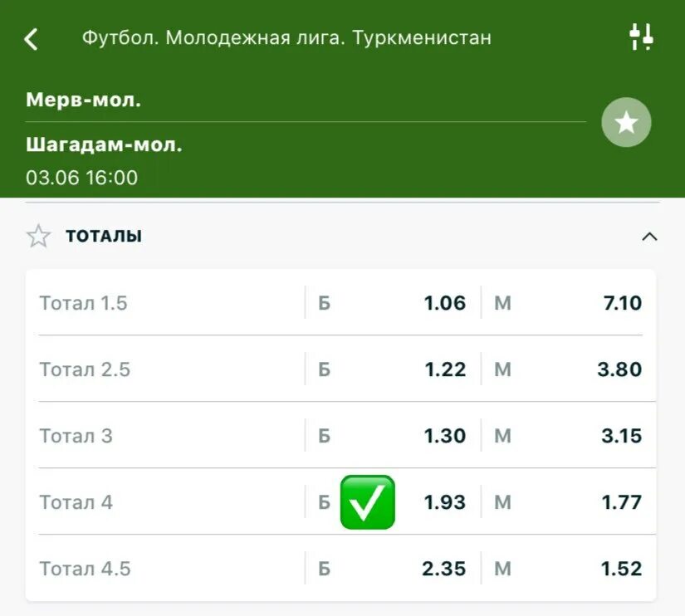The image size is (685, 616).
Task: Star the Тоталы market section
Action: tap(38, 236)
